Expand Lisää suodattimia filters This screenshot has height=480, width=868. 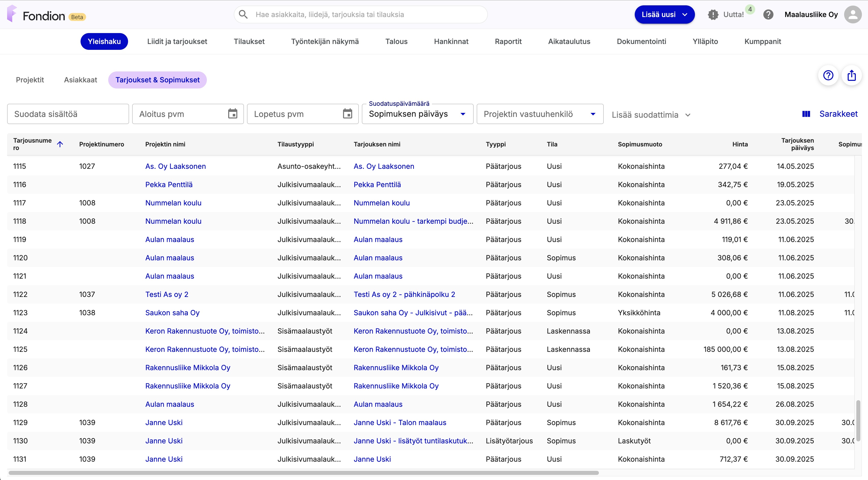tap(651, 115)
